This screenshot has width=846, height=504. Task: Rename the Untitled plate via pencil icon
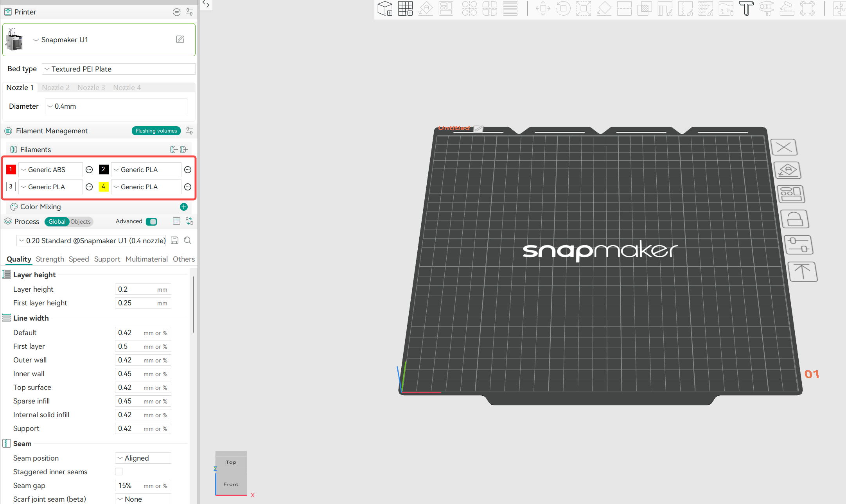point(478,128)
